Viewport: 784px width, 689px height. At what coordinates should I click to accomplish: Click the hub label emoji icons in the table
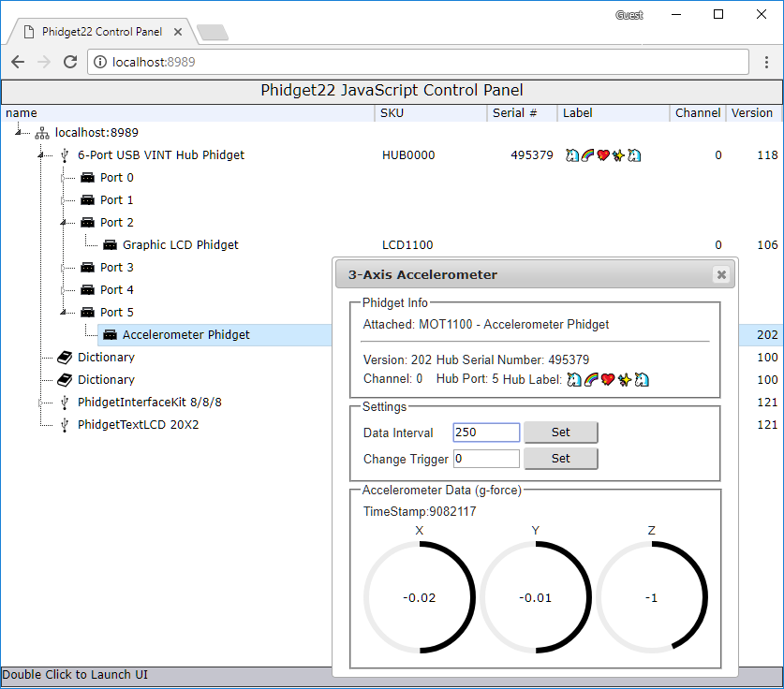(x=603, y=155)
